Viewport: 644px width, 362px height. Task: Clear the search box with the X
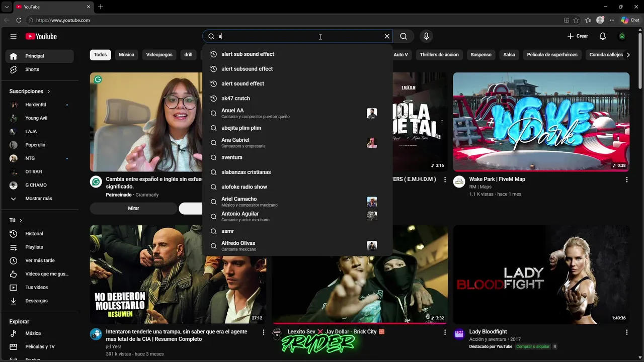387,36
